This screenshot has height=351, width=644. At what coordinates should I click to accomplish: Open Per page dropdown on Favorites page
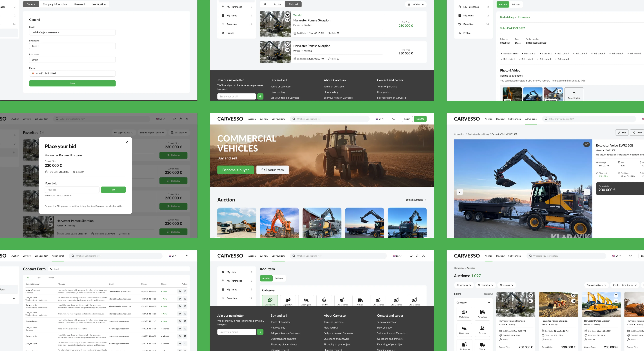pos(124,133)
